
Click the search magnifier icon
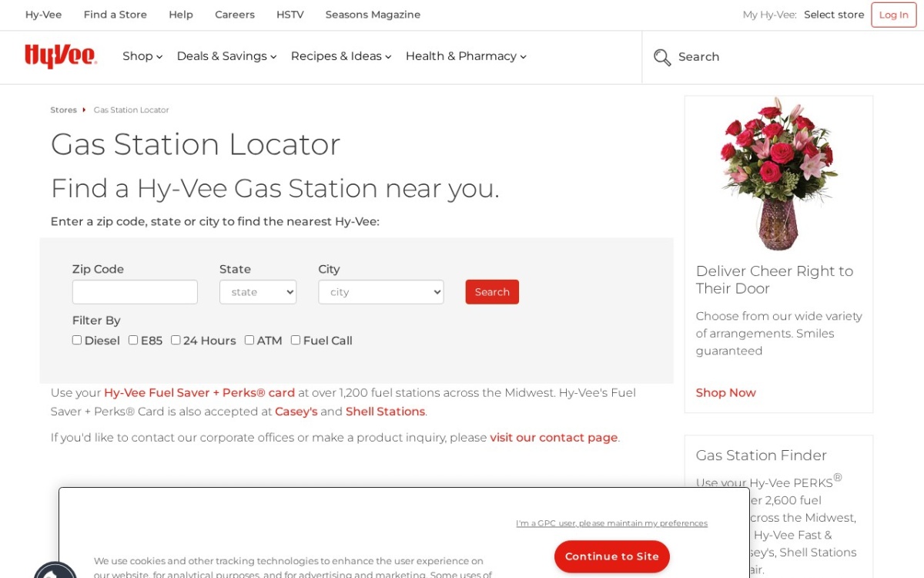tap(662, 57)
